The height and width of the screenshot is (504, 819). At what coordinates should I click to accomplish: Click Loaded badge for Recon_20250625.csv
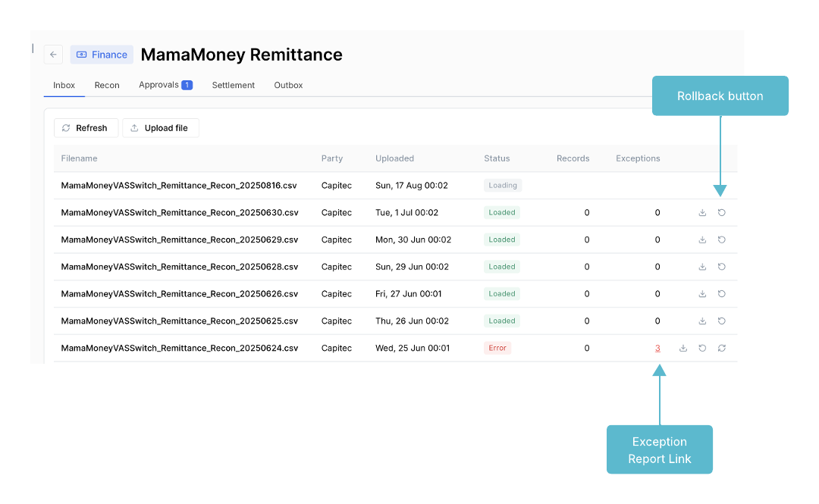502,321
